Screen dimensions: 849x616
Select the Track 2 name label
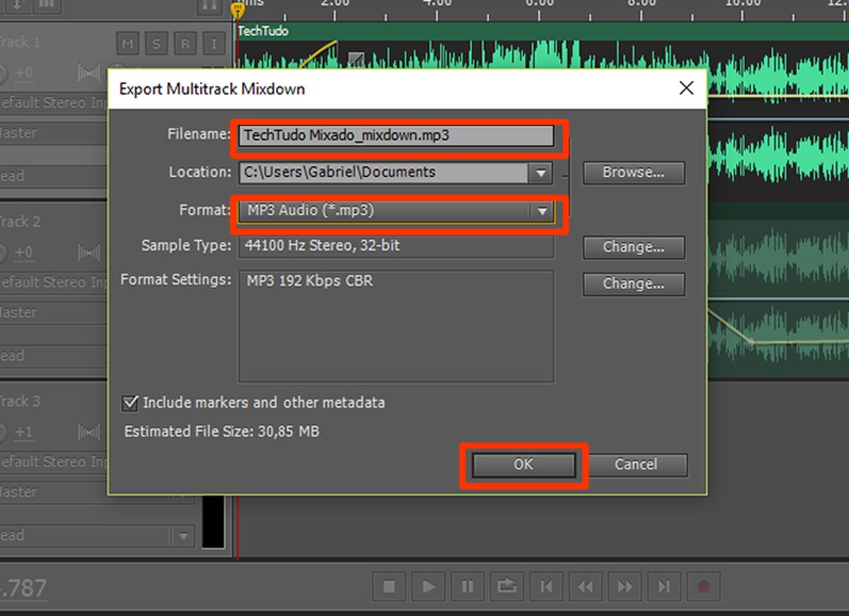(20, 222)
